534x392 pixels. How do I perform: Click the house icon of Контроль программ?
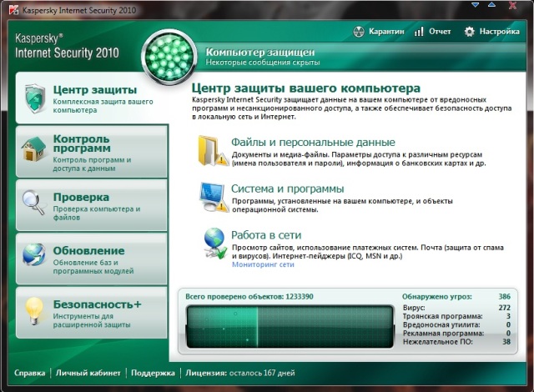[33, 148]
